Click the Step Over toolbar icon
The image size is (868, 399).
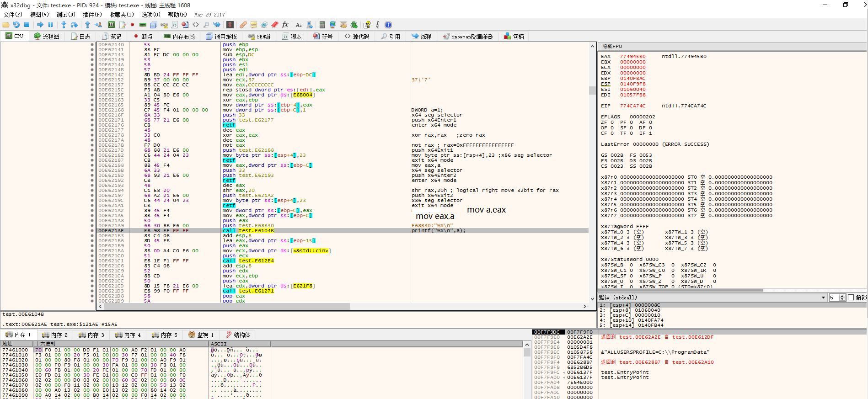(x=74, y=25)
